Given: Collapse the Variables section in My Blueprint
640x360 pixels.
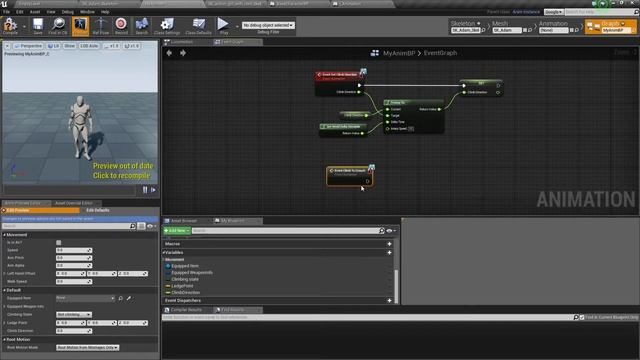Looking at the screenshot, I should coord(164,253).
